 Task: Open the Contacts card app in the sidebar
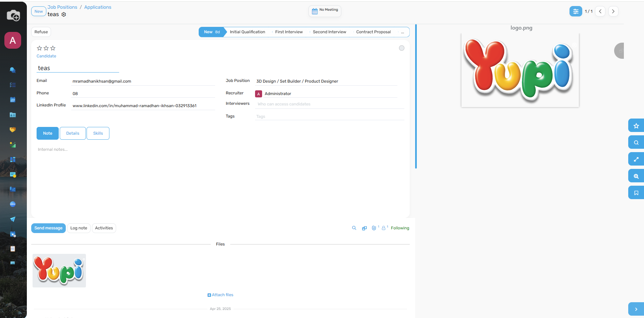pyautogui.click(x=13, y=115)
